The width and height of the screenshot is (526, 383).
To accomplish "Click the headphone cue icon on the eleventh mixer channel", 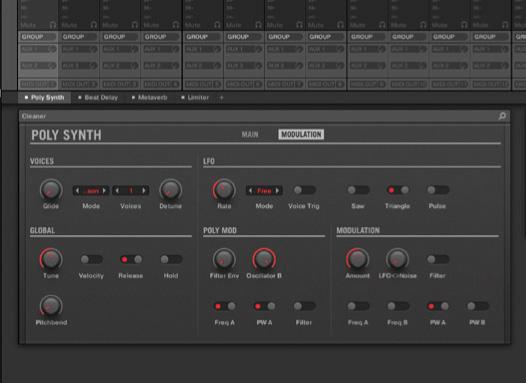I will point(464,25).
